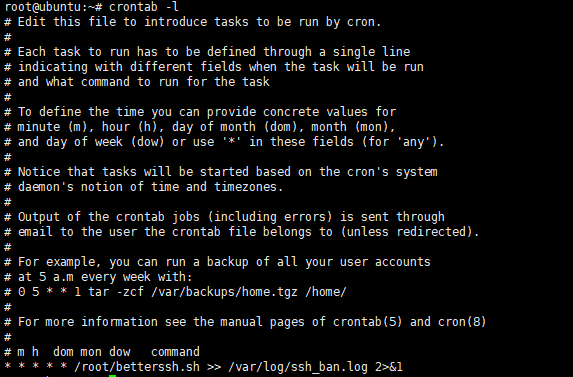Click the 'minute (m)' text in comment
Image resolution: width=573 pixels, height=377 pixels.
(50, 127)
